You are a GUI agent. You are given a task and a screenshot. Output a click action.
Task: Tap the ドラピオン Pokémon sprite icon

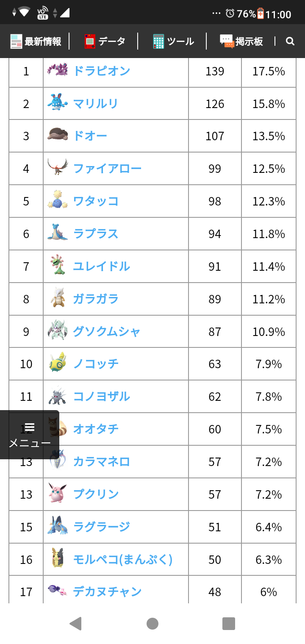point(58,70)
